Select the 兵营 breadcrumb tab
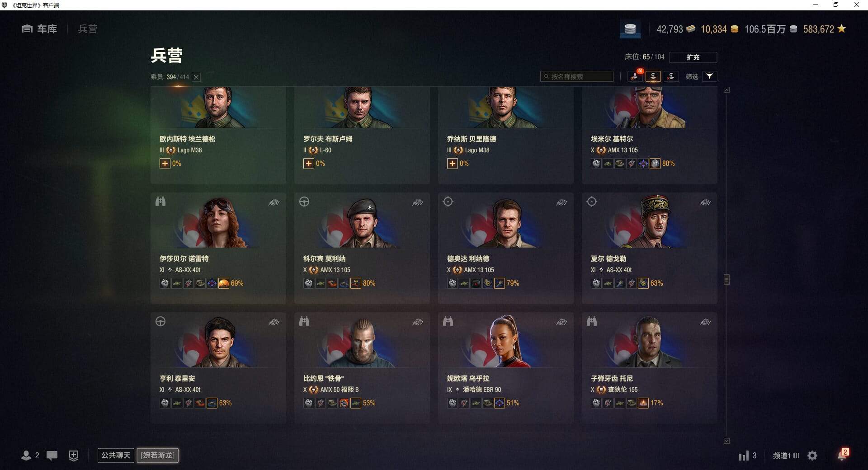868x470 pixels. 88,29
